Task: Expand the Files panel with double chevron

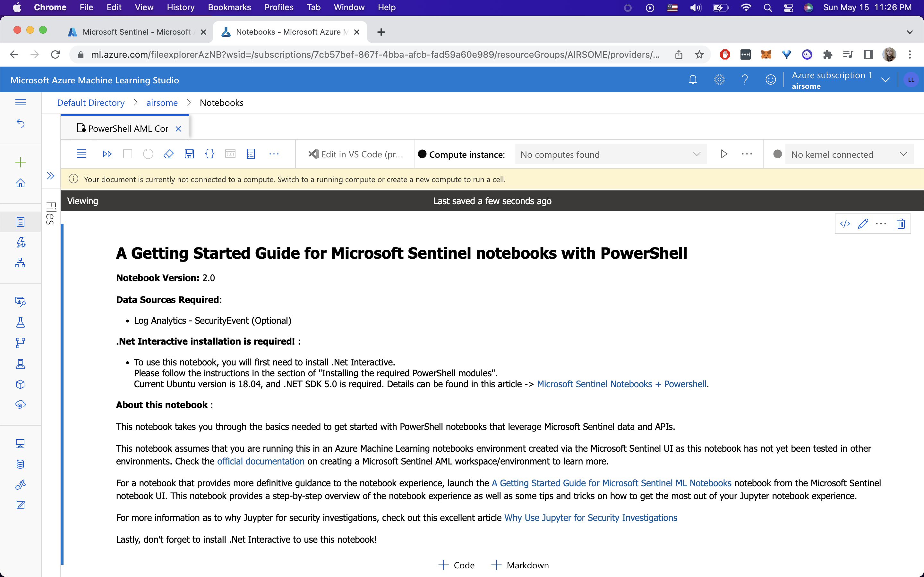Action: [x=50, y=176]
